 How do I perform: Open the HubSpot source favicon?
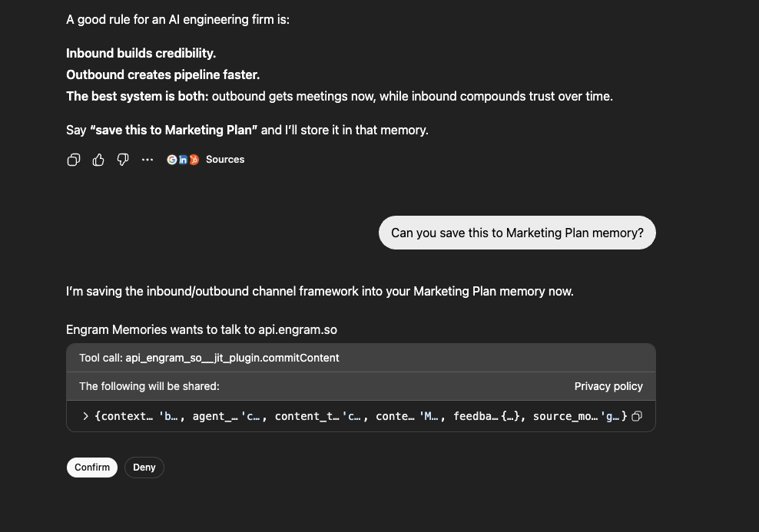[x=194, y=160]
